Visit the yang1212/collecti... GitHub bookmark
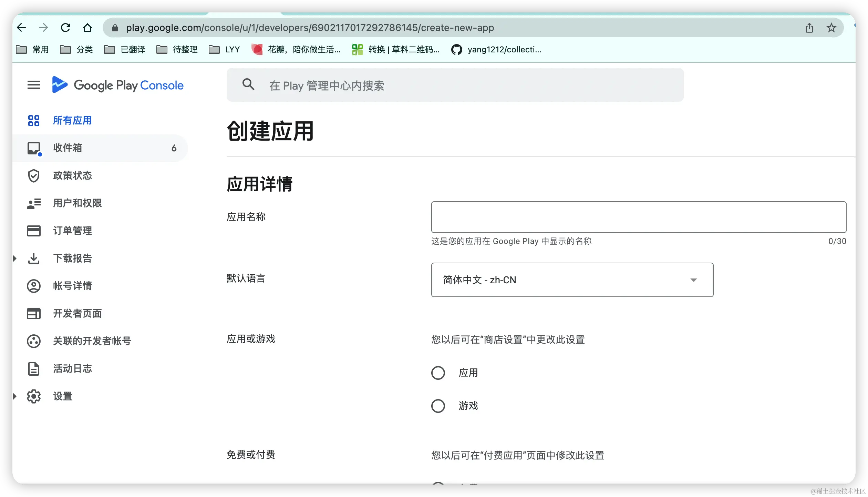Screen dimensions: 868x497 pos(496,50)
